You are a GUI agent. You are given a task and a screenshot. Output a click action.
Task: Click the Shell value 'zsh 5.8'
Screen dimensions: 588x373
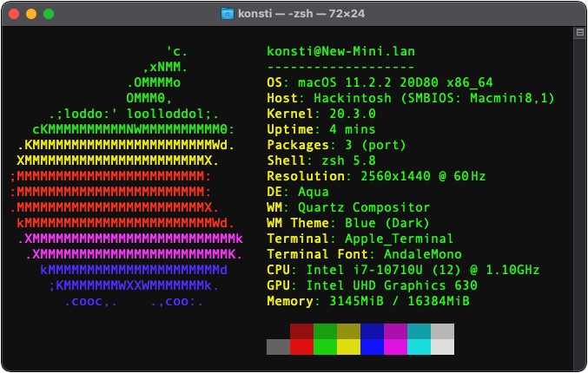tap(349, 160)
